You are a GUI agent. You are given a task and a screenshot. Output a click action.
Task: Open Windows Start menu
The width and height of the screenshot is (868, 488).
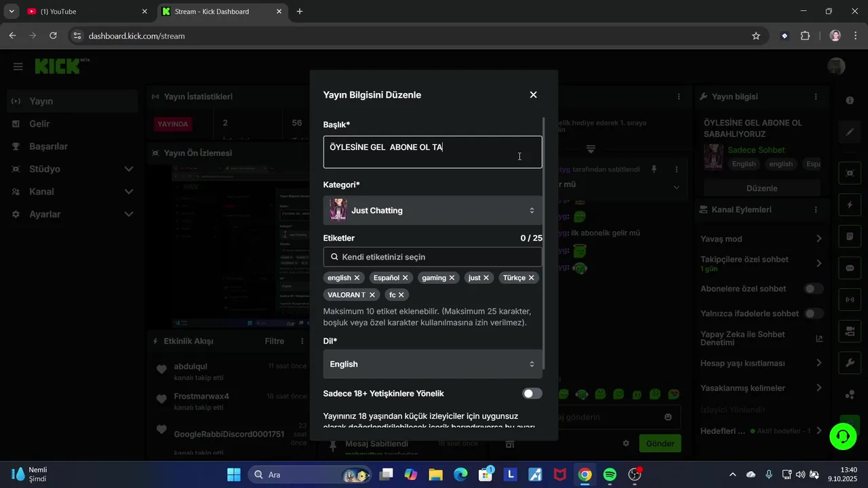[233, 474]
